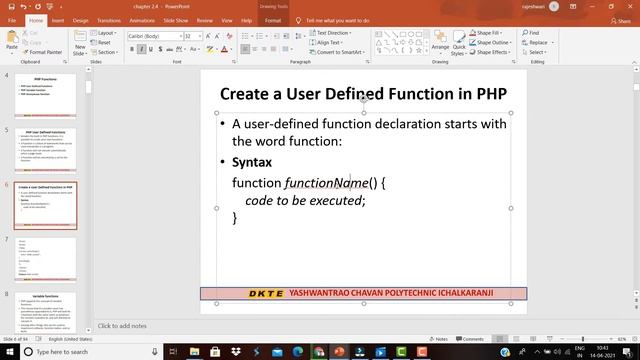Click the Reset slide button
This screenshot has height=360, width=640.
click(100, 42)
